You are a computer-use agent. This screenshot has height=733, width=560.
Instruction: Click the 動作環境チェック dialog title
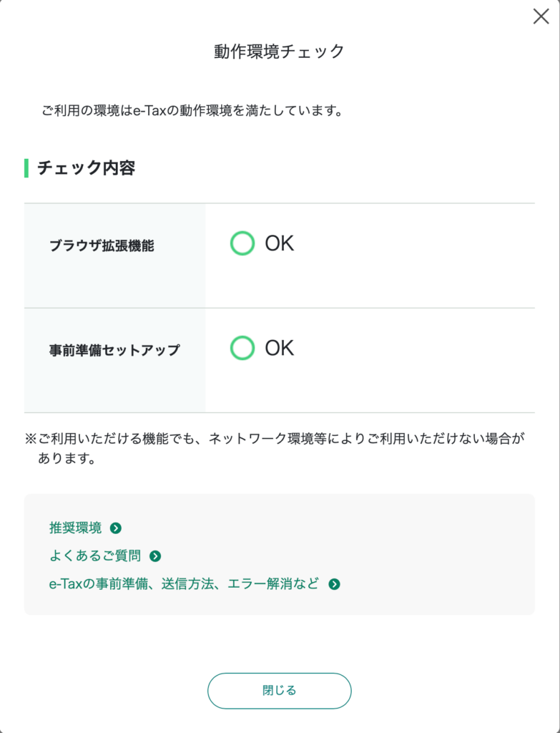(x=280, y=52)
